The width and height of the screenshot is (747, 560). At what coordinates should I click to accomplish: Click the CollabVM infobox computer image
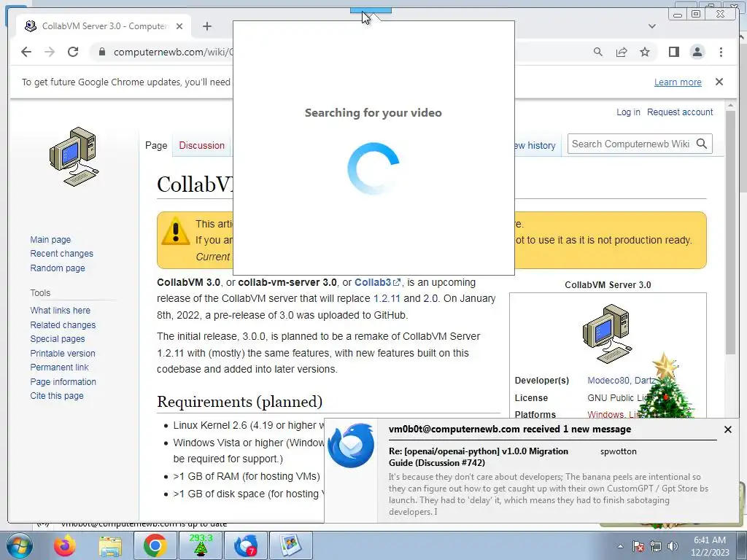click(x=608, y=333)
